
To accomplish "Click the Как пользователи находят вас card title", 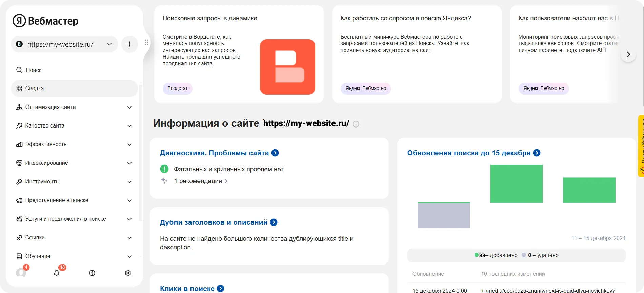I will tap(568, 18).
